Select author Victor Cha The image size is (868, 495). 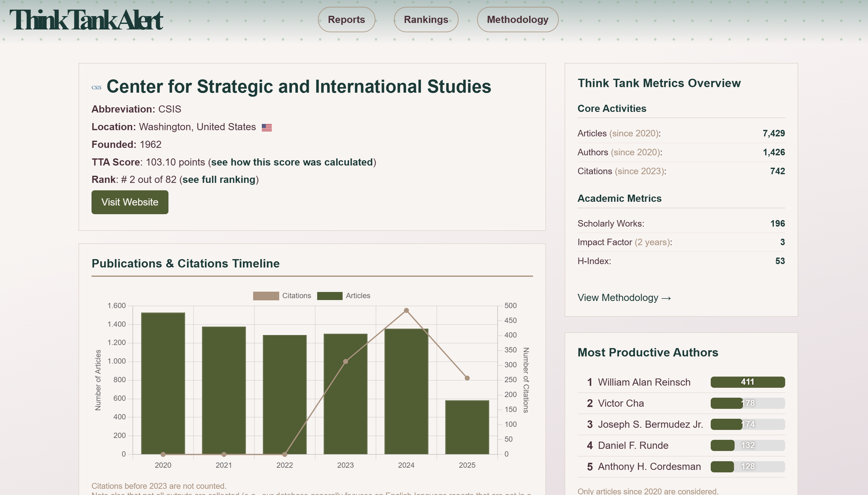tap(621, 403)
